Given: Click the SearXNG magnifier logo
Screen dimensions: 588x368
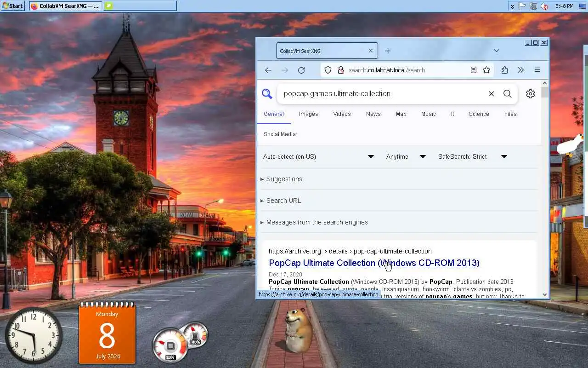Looking at the screenshot, I should click(267, 94).
